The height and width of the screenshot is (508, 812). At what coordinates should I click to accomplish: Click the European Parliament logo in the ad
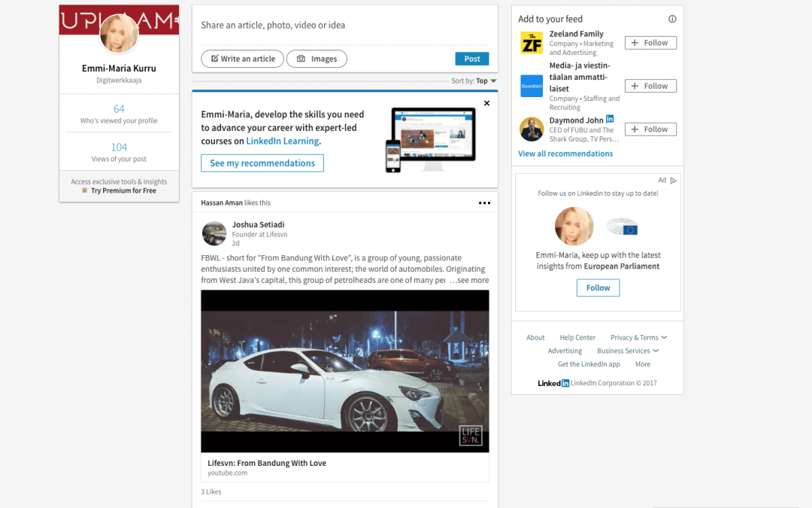623,227
